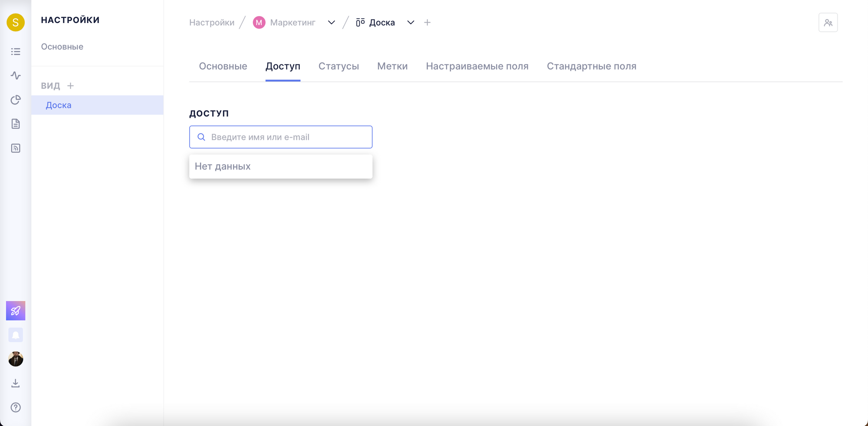Expand the Маркетинг project dropdown chevron

(x=331, y=23)
